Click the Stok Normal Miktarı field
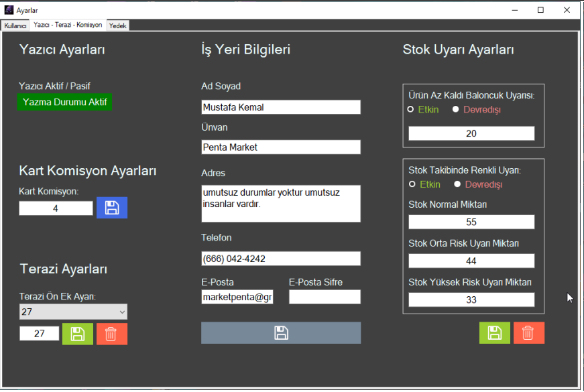584x392 pixels. [x=471, y=222]
